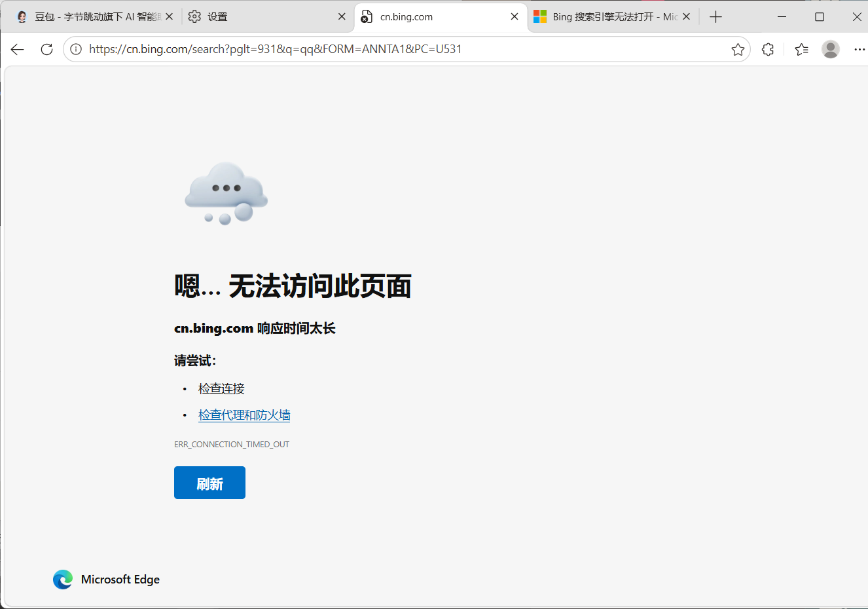Click the 嗯… 无法访问此页面 heading
This screenshot has width=868, height=609.
pos(293,286)
